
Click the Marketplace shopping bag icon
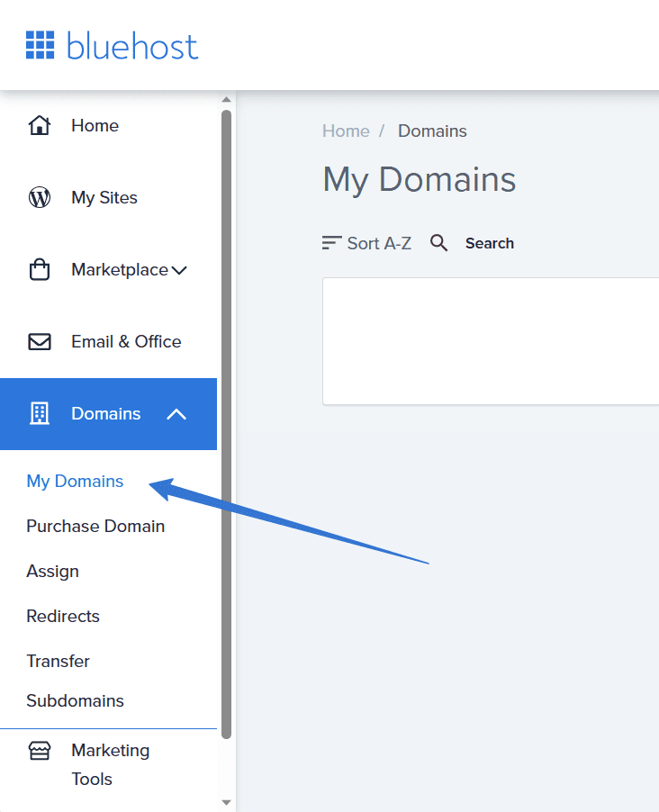40,269
